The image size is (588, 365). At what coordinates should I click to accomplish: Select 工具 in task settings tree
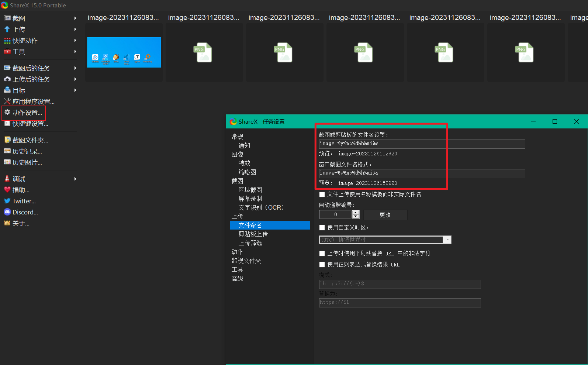tap(238, 269)
